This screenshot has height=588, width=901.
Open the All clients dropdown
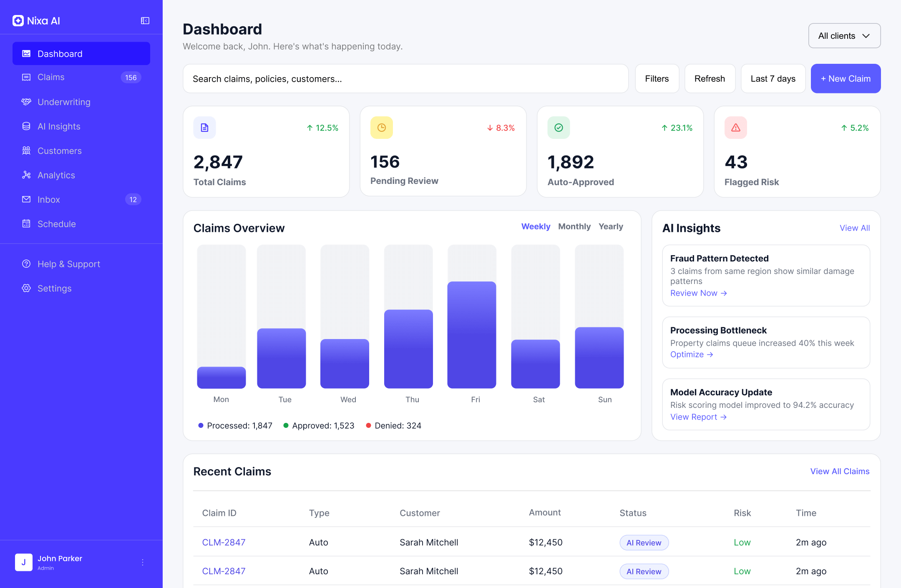(844, 36)
